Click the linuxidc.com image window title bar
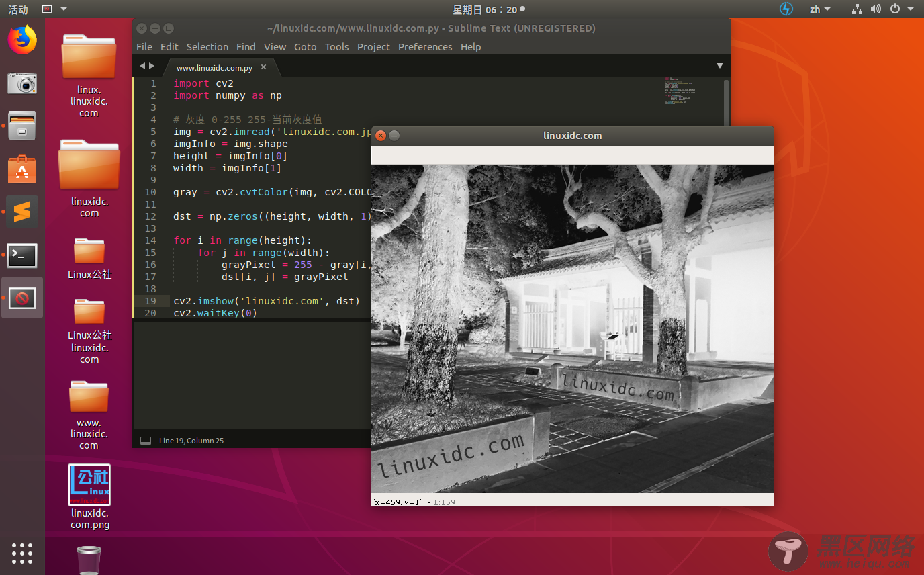The width and height of the screenshot is (924, 575). pyautogui.click(x=573, y=136)
